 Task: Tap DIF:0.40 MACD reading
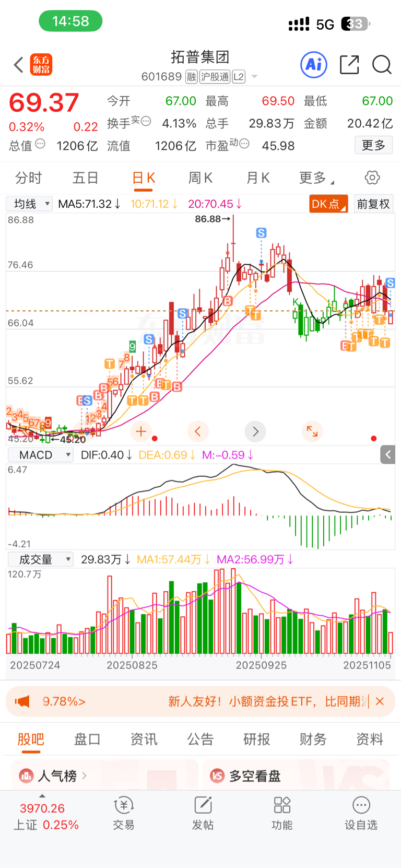coord(107,455)
